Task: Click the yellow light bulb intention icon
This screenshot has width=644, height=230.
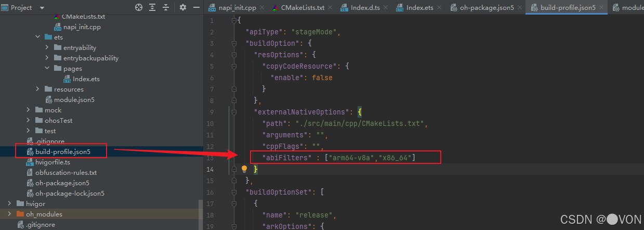Action: tap(244, 169)
